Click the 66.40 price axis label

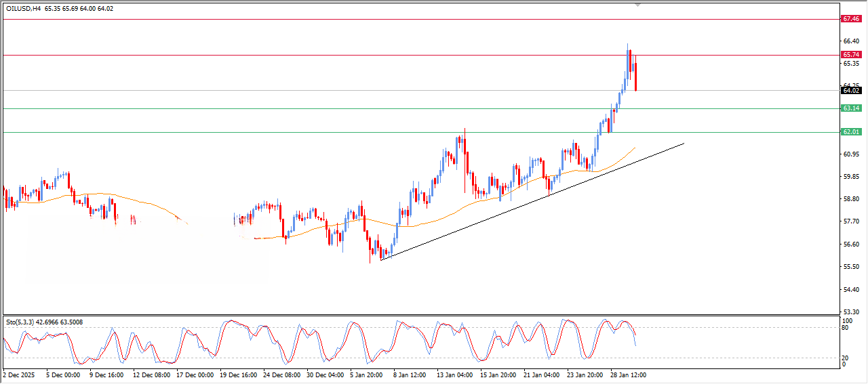pos(850,41)
